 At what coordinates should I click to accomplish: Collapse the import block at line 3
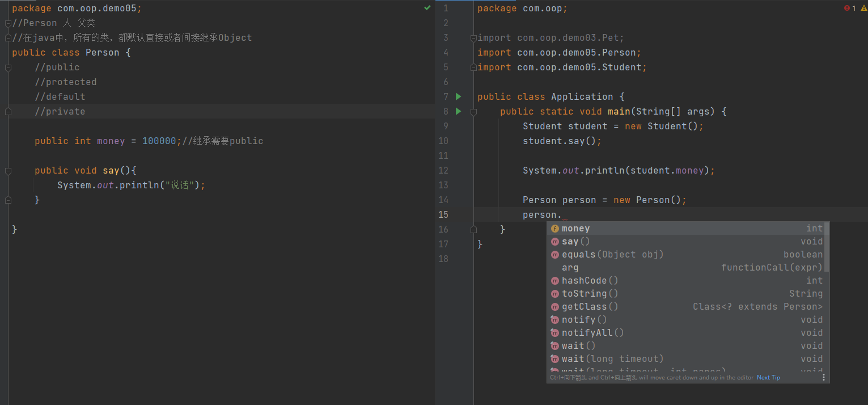coord(473,38)
